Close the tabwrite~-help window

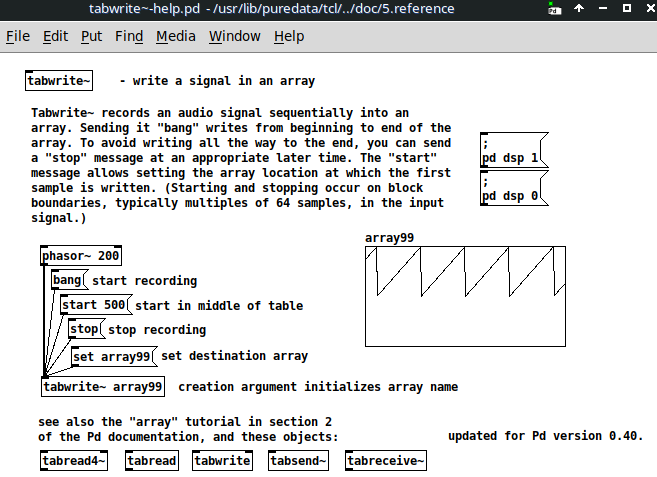point(651,8)
